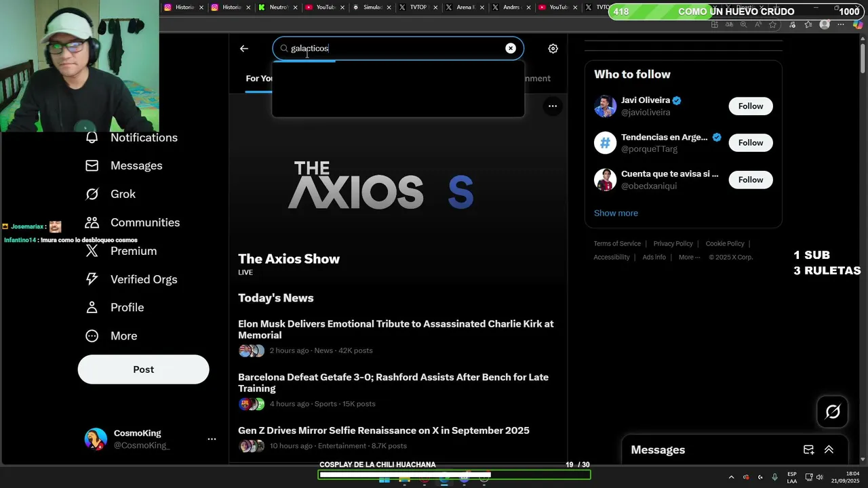
Task: Close the Simulac browser tab
Action: (388, 7)
